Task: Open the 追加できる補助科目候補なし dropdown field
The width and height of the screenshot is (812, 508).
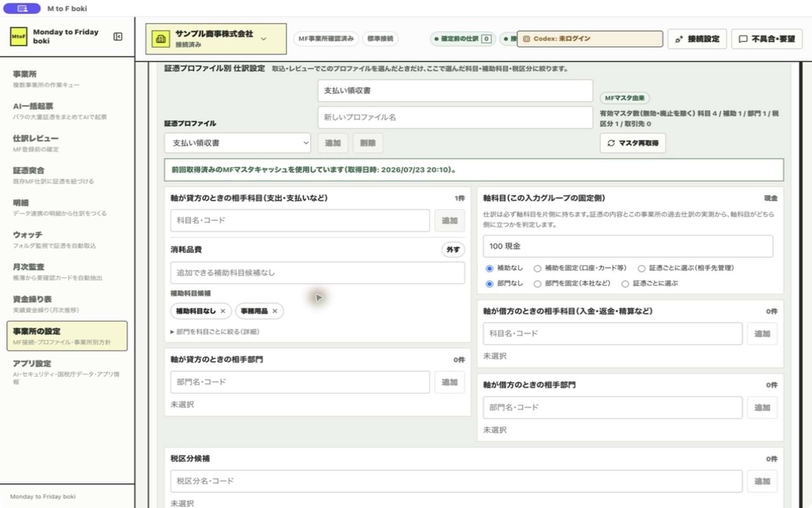Action: coord(318,273)
